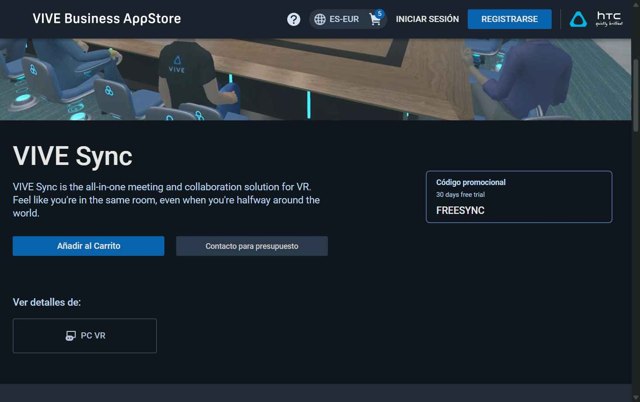Click Contacto para presupuesto button
This screenshot has height=402, width=640.
pos(252,246)
